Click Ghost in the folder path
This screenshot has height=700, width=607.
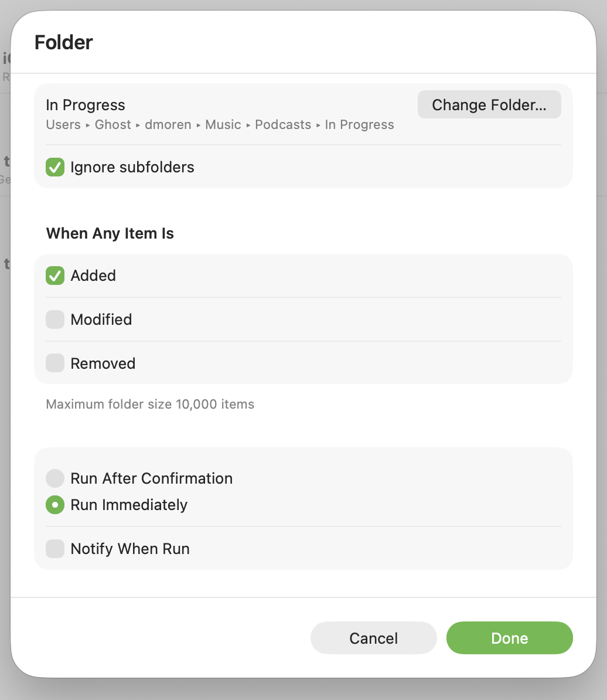coord(112,125)
